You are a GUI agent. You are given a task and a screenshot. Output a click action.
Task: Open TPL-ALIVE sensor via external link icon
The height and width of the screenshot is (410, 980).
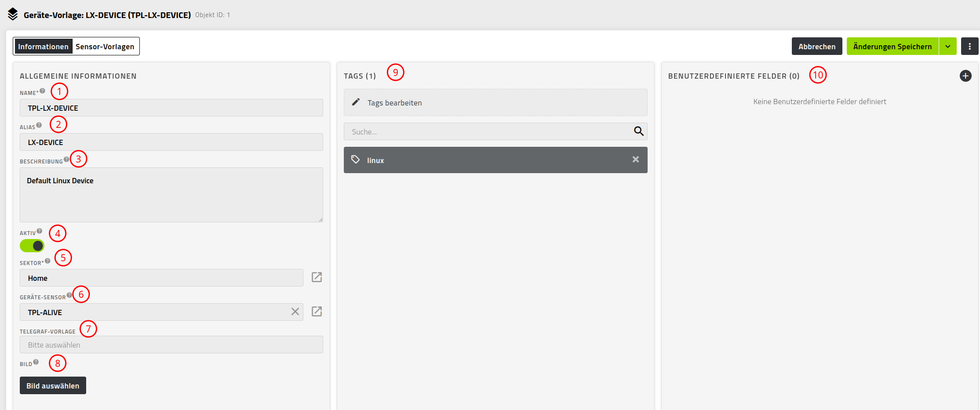[317, 312]
